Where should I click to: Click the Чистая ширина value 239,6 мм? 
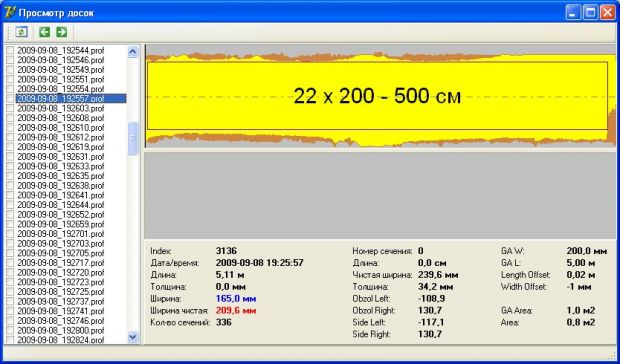coord(438,274)
